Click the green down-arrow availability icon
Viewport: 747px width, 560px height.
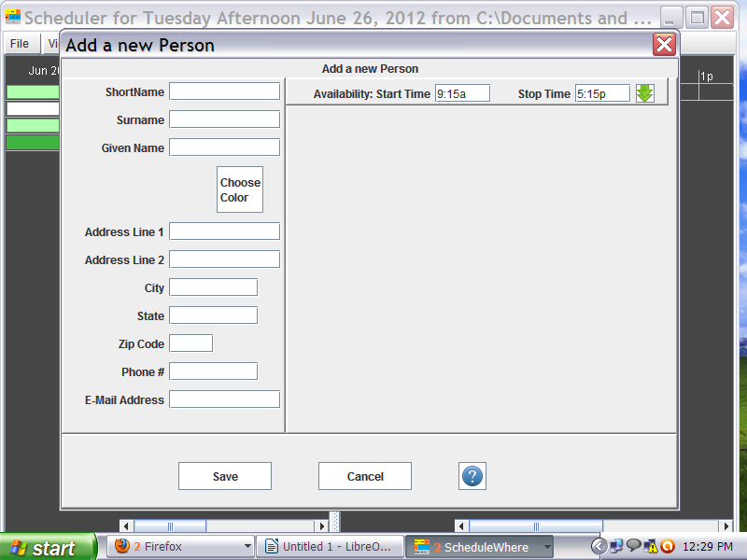[644, 93]
